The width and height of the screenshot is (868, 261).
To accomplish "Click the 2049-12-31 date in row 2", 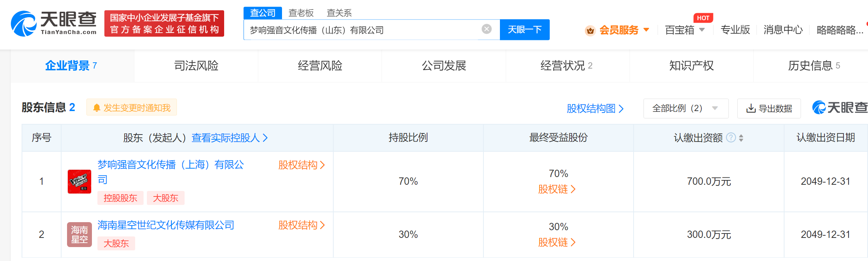I will click(x=826, y=235).
